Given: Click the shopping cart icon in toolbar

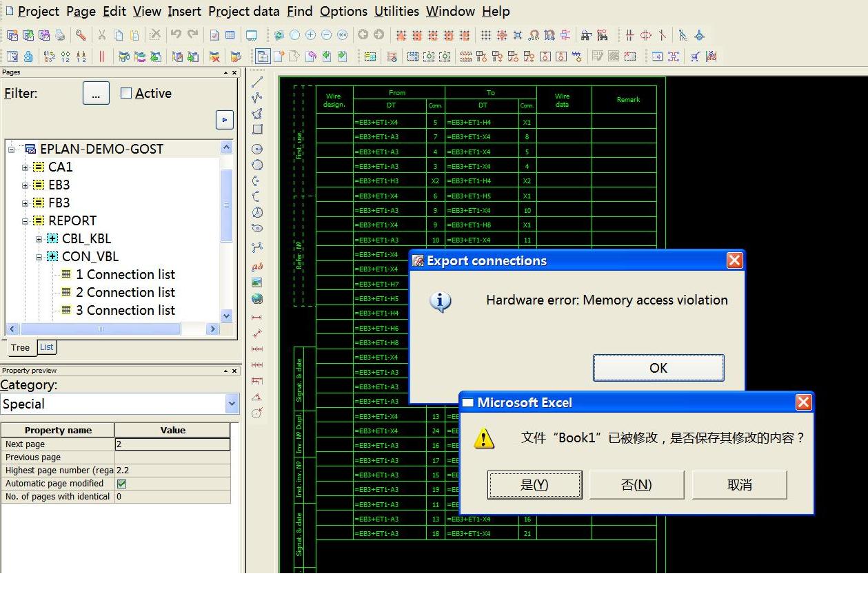Looking at the screenshot, I should coord(695,56).
